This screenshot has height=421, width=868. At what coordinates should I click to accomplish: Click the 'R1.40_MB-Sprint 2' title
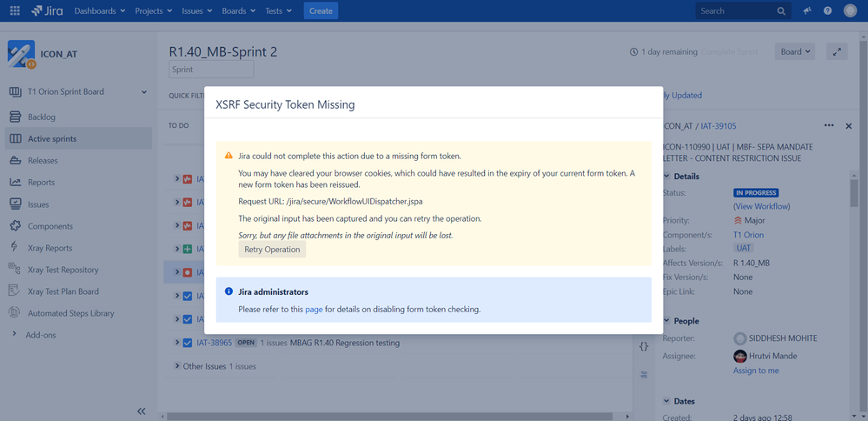point(223,51)
